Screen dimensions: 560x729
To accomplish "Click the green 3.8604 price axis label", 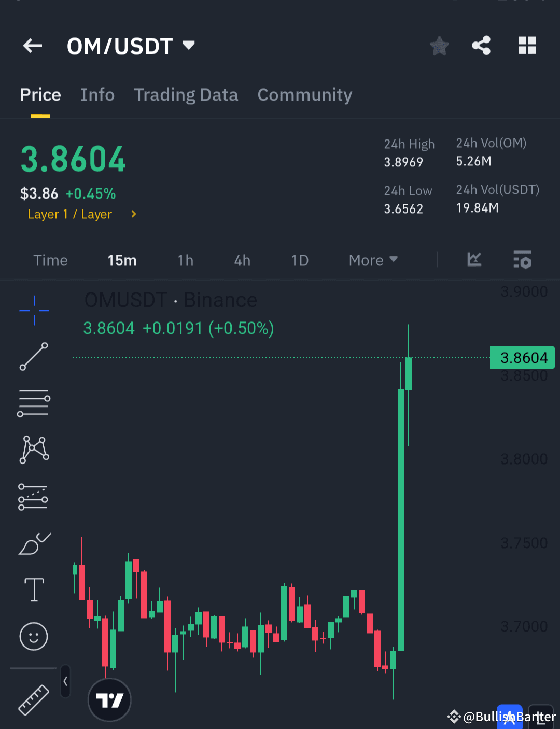I will [x=522, y=357].
